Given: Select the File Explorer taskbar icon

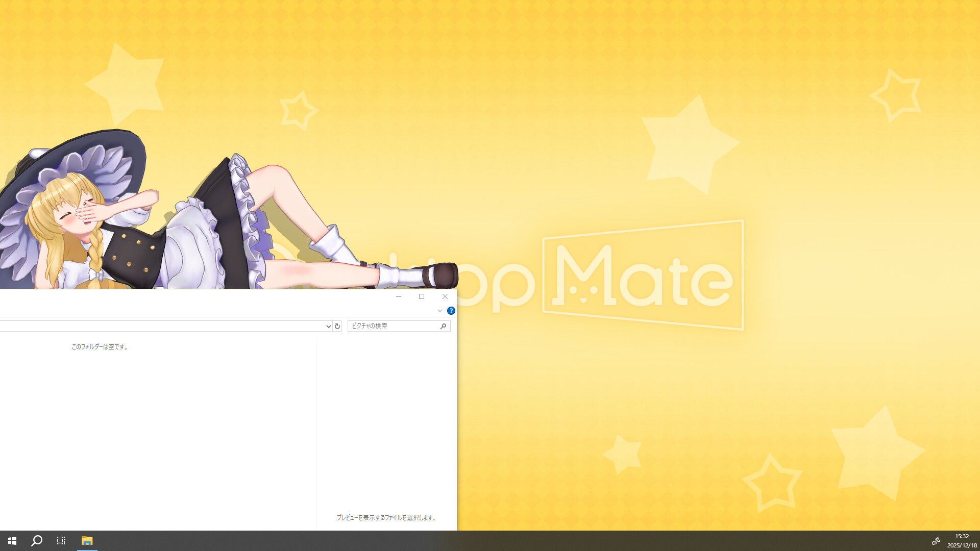Looking at the screenshot, I should pyautogui.click(x=88, y=541).
